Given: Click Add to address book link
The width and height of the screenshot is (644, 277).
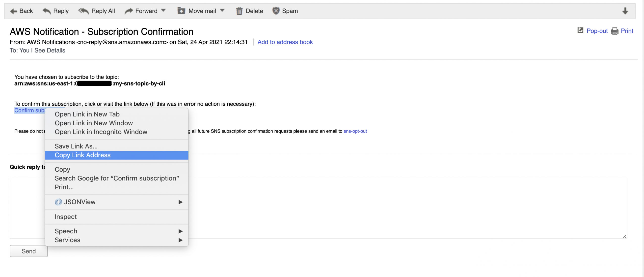Looking at the screenshot, I should [285, 42].
